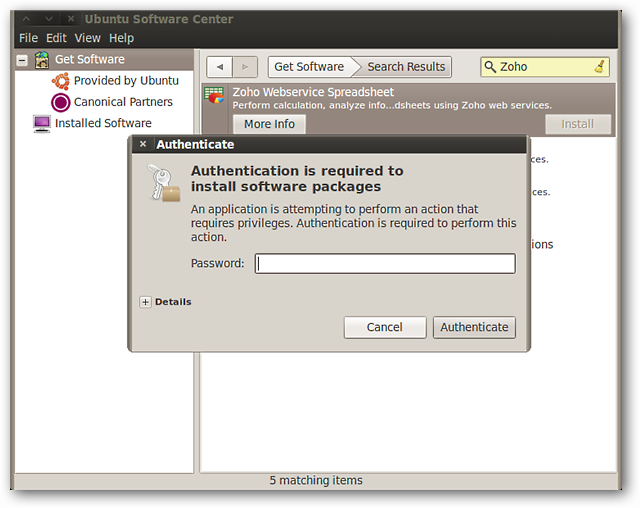Open the Help menu
This screenshot has width=640, height=508.
121,38
